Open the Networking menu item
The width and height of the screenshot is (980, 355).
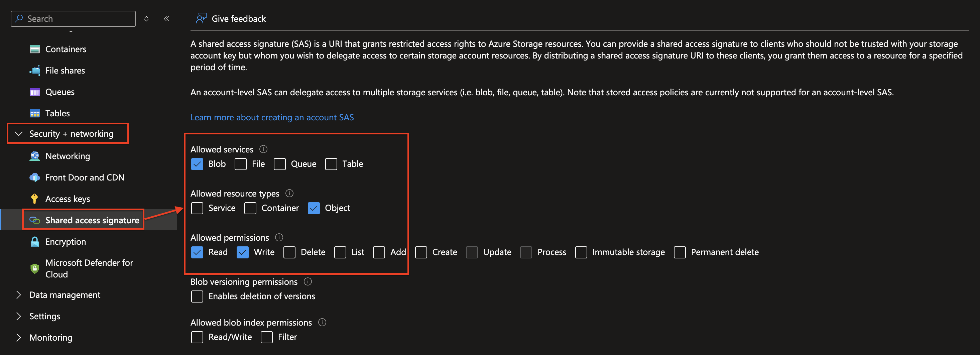coord(67,156)
